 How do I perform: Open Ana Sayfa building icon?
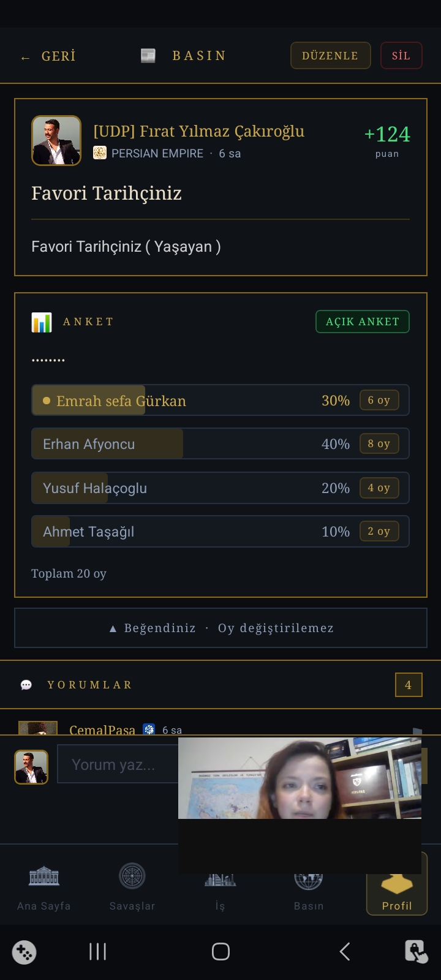[44, 876]
